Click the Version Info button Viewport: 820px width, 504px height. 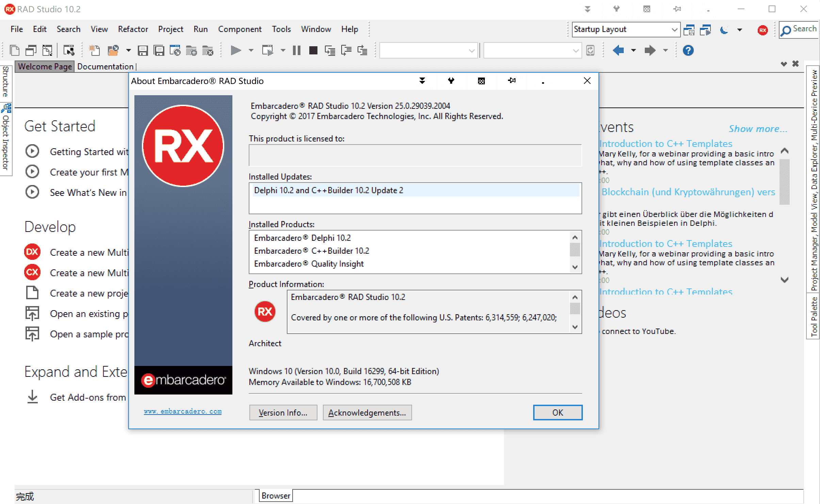point(283,413)
